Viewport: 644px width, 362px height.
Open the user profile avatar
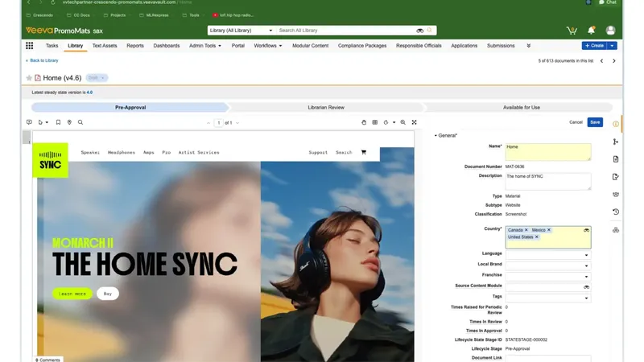pos(610,30)
